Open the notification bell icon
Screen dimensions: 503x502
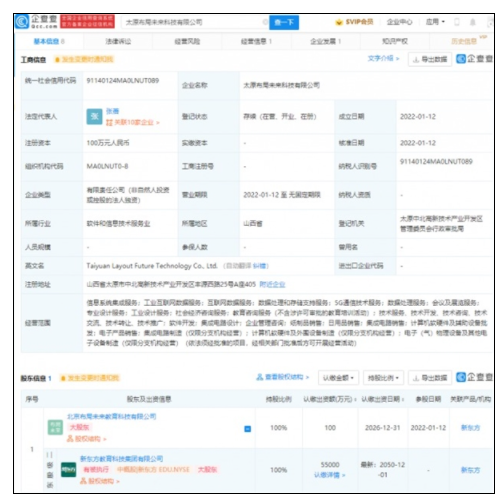(x=473, y=22)
